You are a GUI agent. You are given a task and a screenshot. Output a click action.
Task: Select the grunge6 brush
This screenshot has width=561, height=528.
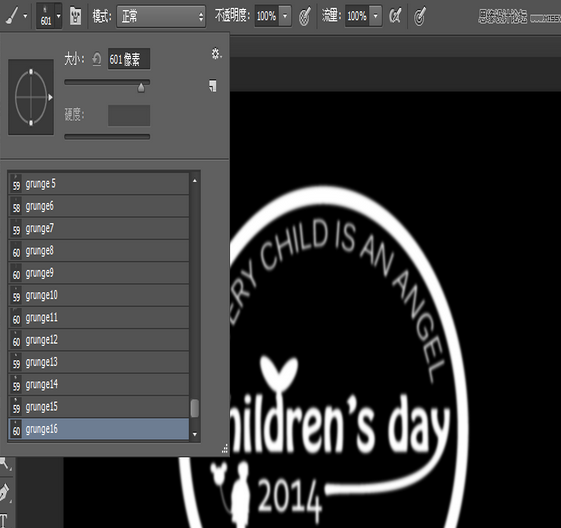(99, 206)
